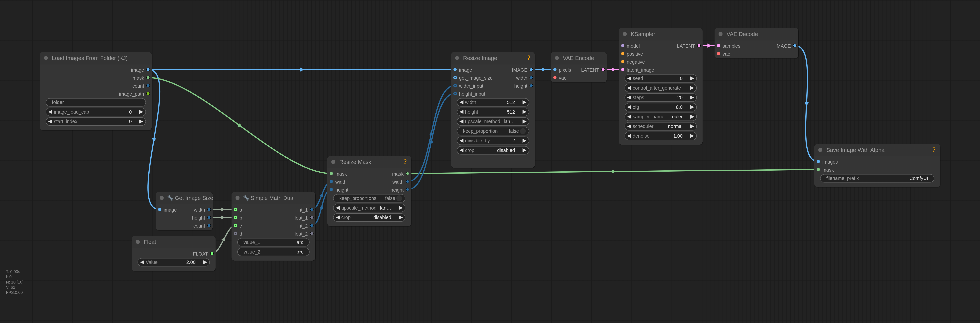Click the FPS:0.00 status text
Image resolution: width=980 pixels, height=323 pixels.
14,293
